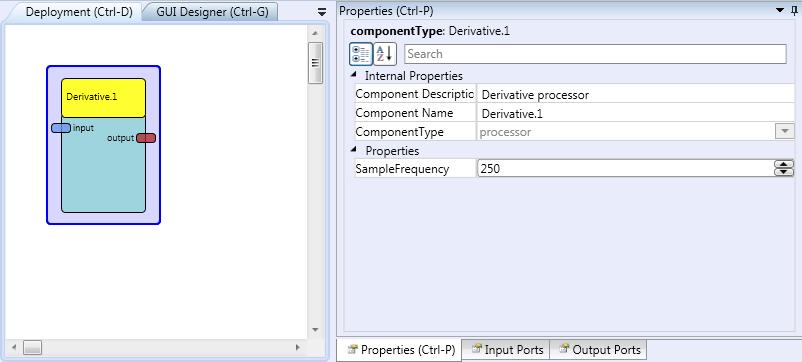802x362 pixels.
Task: Click the 'output' port label
Action: pyautogui.click(x=121, y=138)
